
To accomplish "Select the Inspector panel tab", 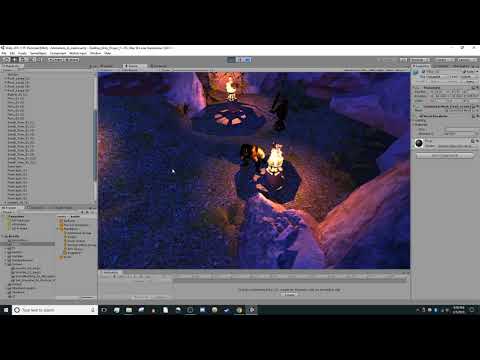I will coord(422,66).
